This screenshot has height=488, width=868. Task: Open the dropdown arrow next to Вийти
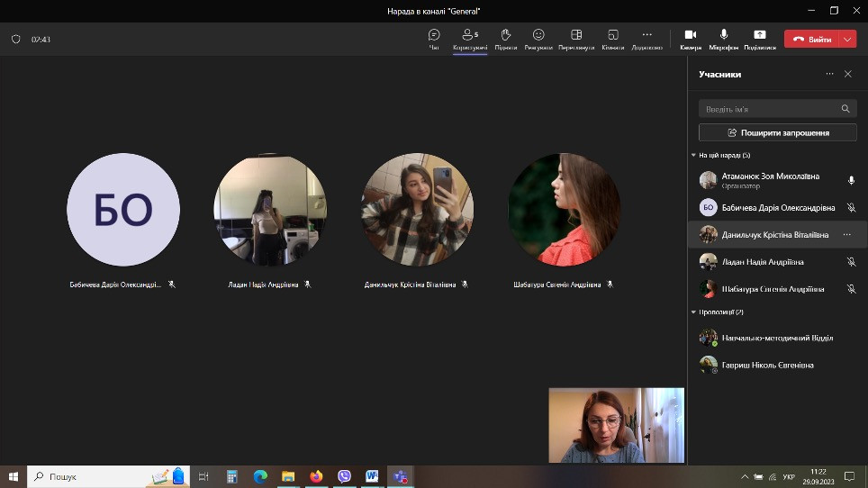click(x=848, y=40)
